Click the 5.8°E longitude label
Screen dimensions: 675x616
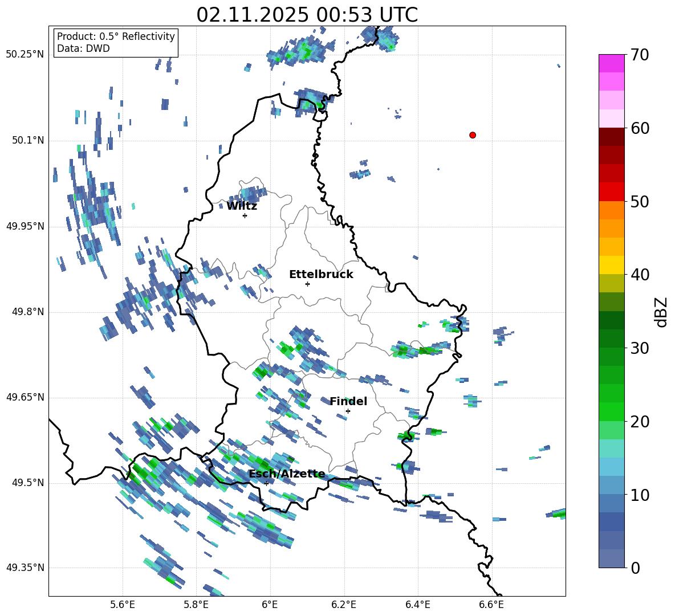(196, 605)
